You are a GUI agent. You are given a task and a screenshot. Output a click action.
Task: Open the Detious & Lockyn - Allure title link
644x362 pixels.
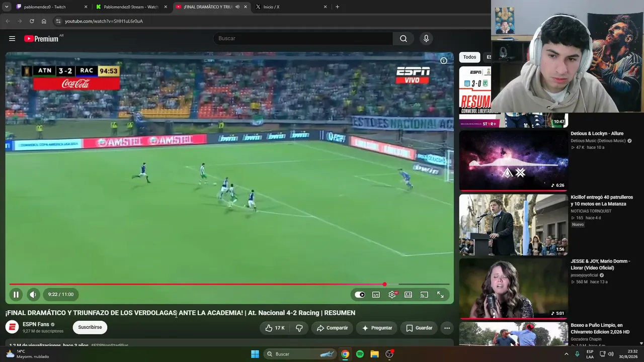[x=597, y=134]
